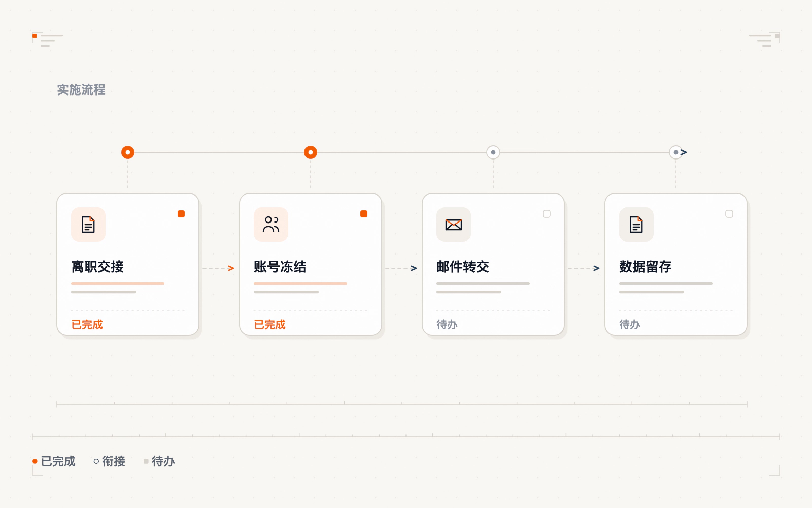Screen dimensions: 812x508
Task: Click the 实施流程 heading
Action: 81,90
